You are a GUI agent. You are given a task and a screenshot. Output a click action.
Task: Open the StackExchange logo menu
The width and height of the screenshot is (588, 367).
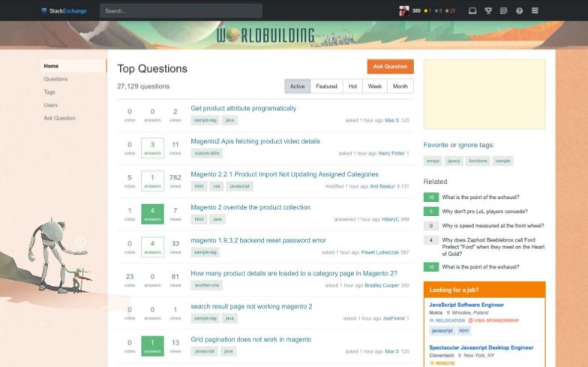(x=64, y=11)
